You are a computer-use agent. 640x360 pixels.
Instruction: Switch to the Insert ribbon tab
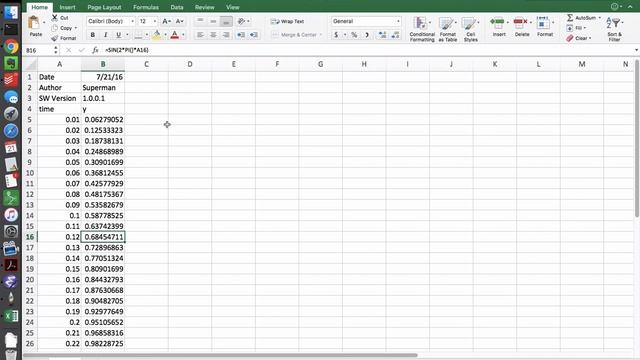(x=67, y=7)
